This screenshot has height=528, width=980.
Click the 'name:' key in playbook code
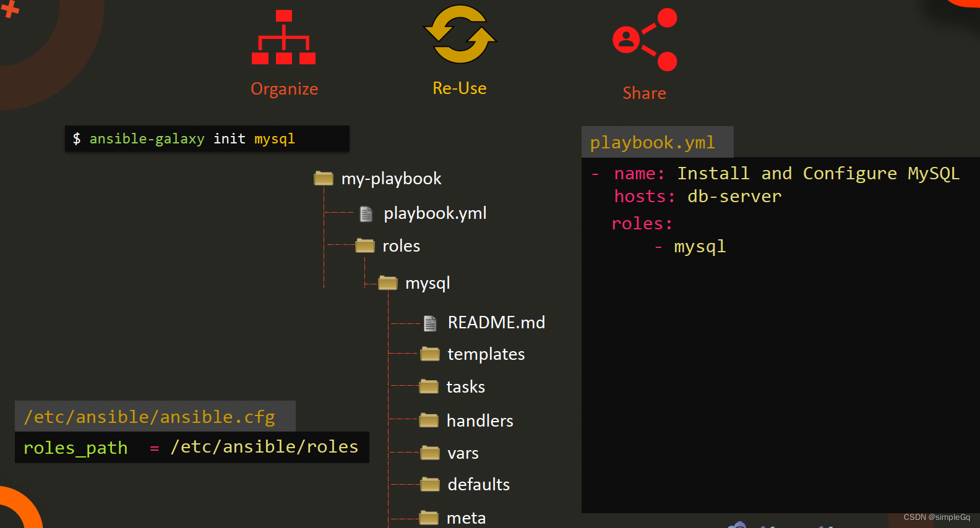pyautogui.click(x=639, y=174)
